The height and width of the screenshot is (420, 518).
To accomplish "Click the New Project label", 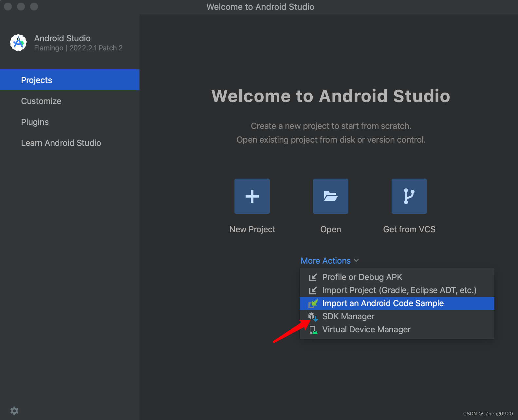I will click(252, 229).
